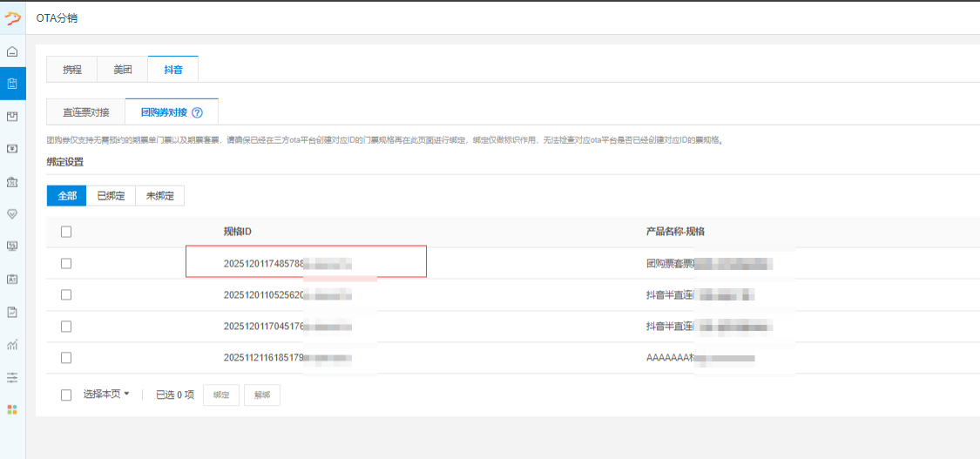Open the diamond icon in sidebar
Screen dimensions: 980x459
[x=12, y=213]
